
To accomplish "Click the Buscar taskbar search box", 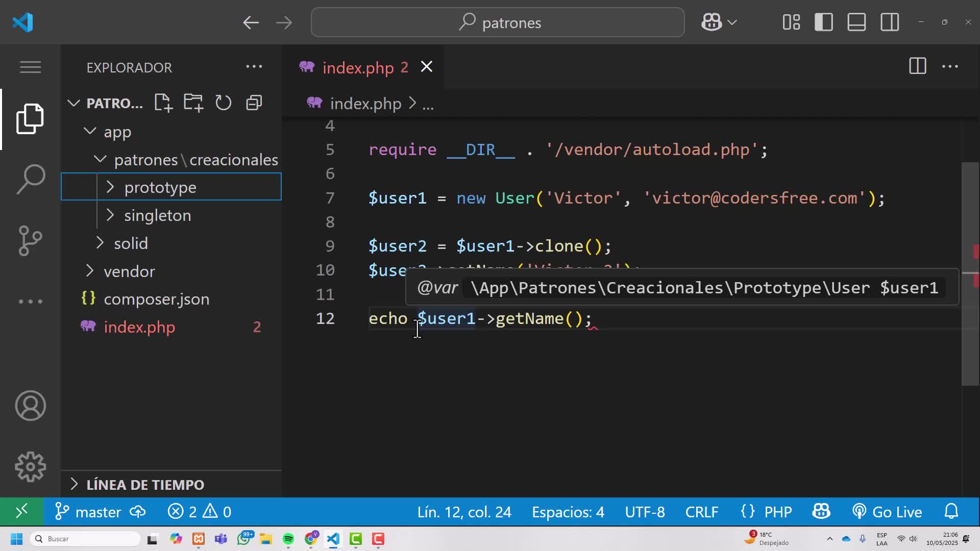I will click(x=85, y=539).
